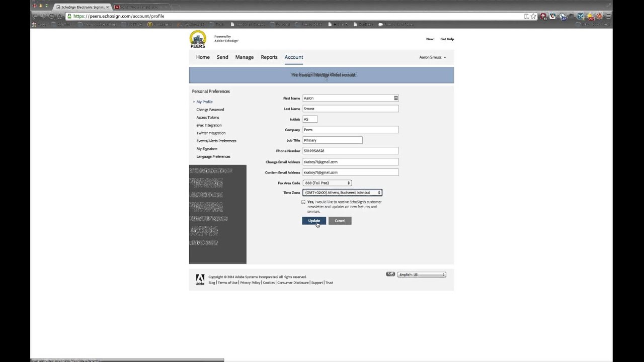The image size is (644, 362).
Task: Click the Cookies footer link
Action: (x=269, y=283)
